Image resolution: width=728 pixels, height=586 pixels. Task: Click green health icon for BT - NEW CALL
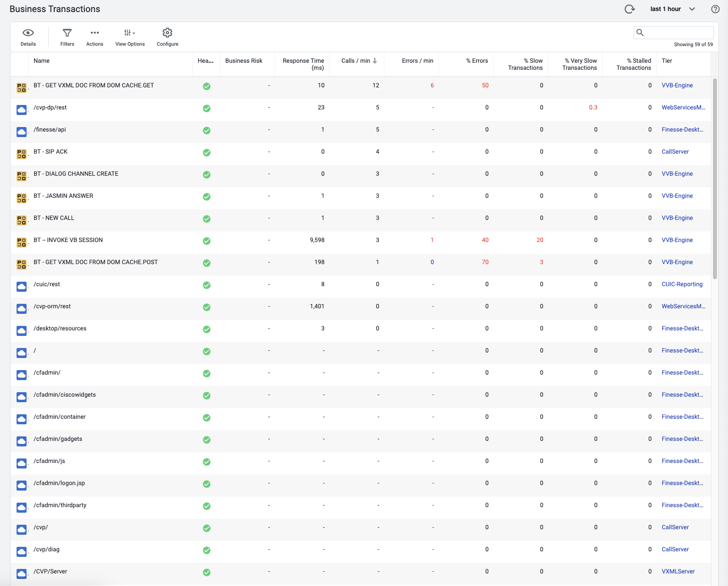[x=207, y=219]
